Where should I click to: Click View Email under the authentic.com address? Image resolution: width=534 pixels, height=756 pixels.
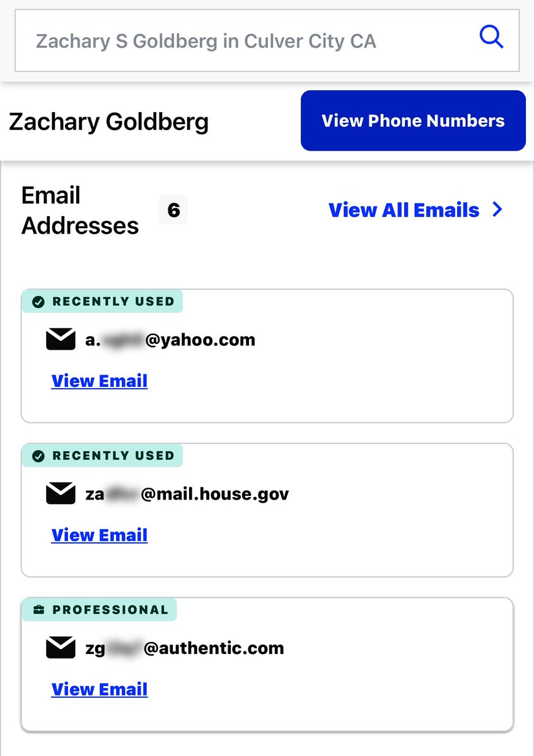pyautogui.click(x=100, y=689)
